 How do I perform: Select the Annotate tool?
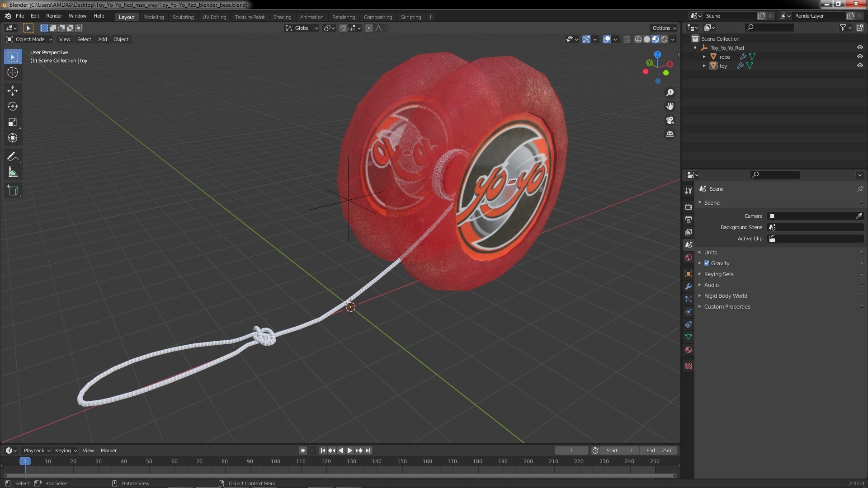pos(13,157)
